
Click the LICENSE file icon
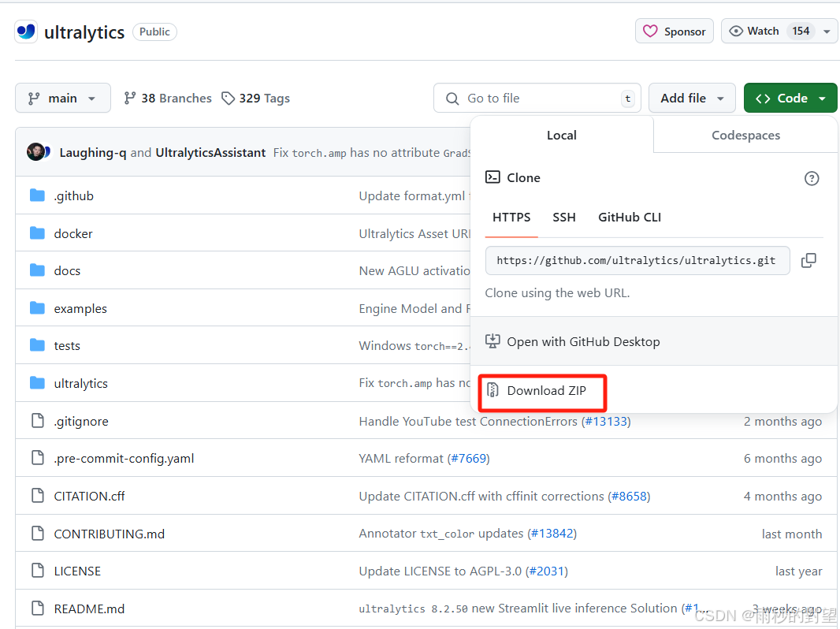coord(38,571)
